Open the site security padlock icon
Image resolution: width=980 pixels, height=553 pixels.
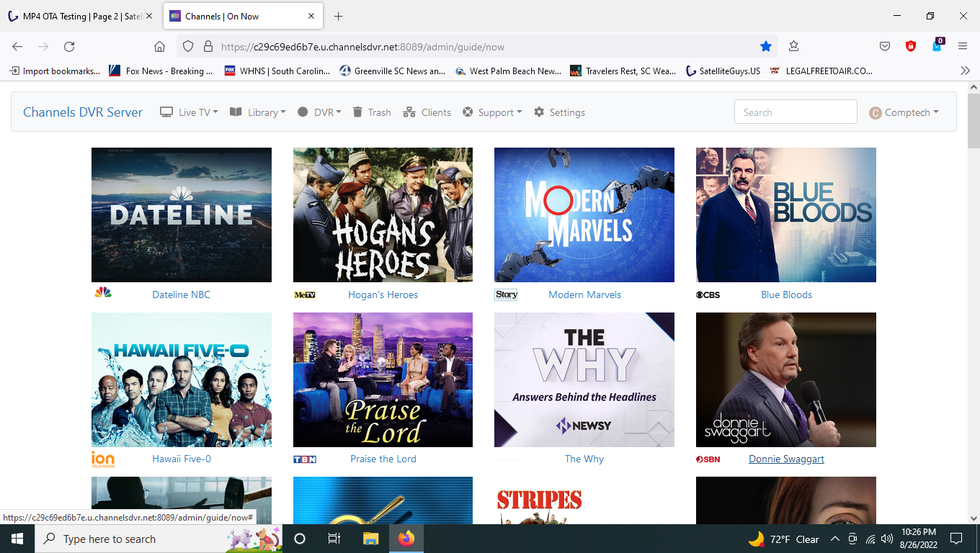(208, 46)
